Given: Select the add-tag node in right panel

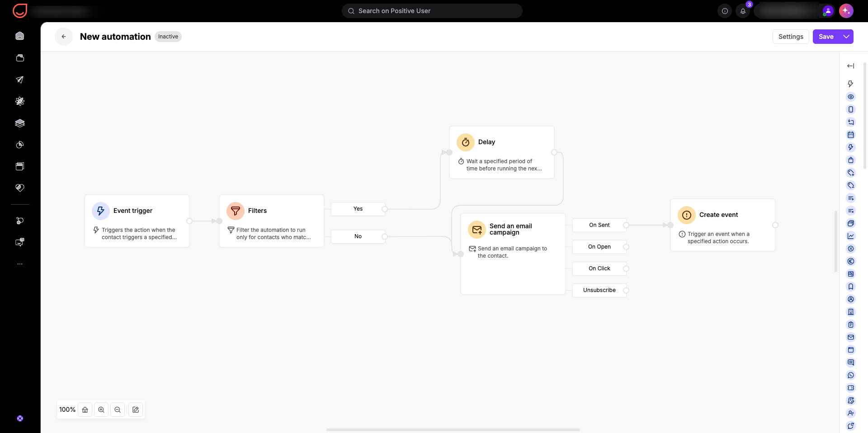Looking at the screenshot, I should coord(851,173).
